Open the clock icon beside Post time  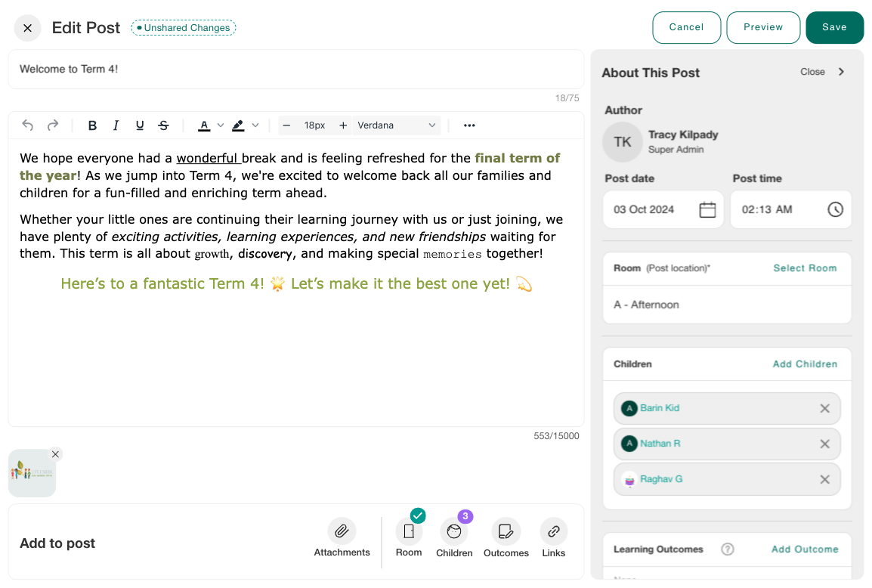(835, 209)
